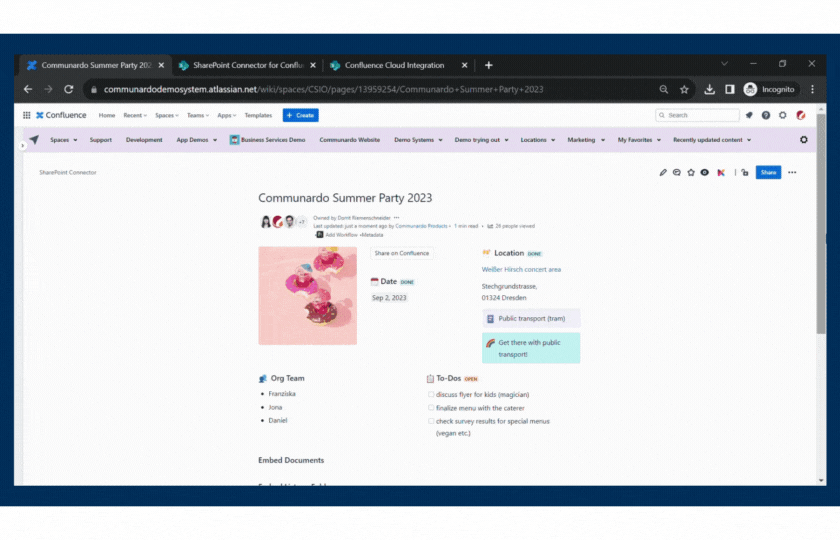Click the browser address bar URL

click(x=323, y=89)
